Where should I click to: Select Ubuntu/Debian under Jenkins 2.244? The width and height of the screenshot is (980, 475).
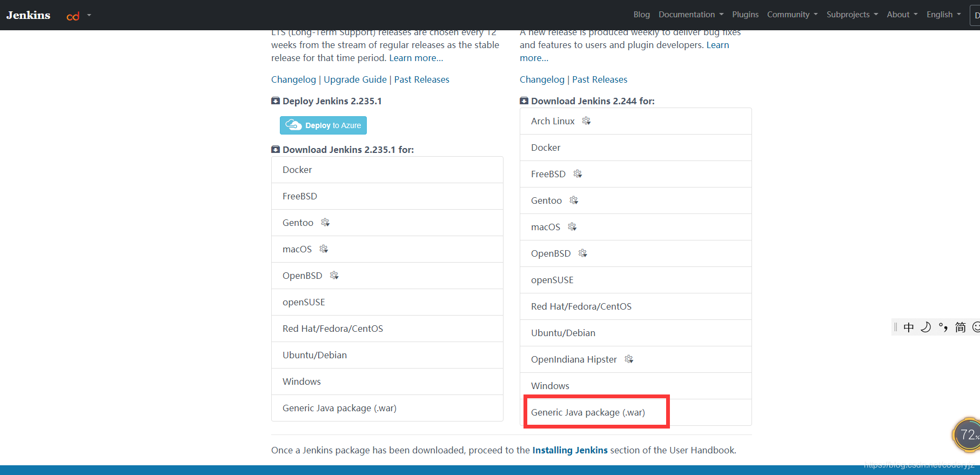[x=636, y=333]
